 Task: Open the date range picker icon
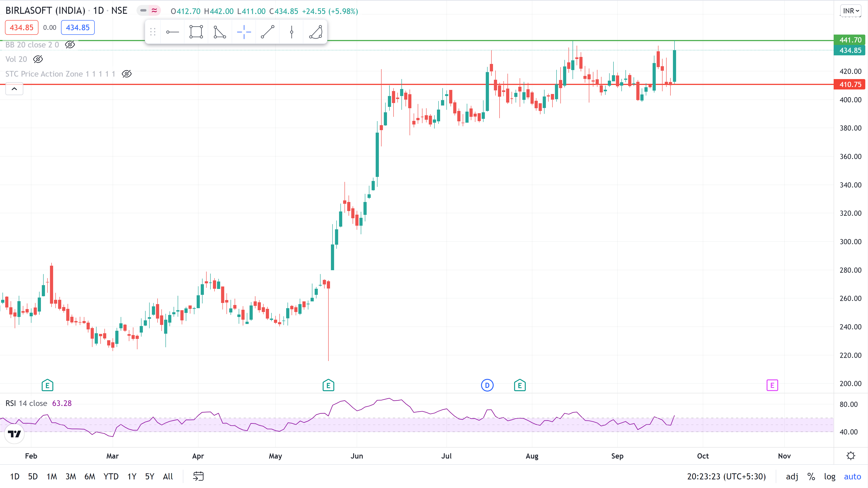pyautogui.click(x=198, y=476)
